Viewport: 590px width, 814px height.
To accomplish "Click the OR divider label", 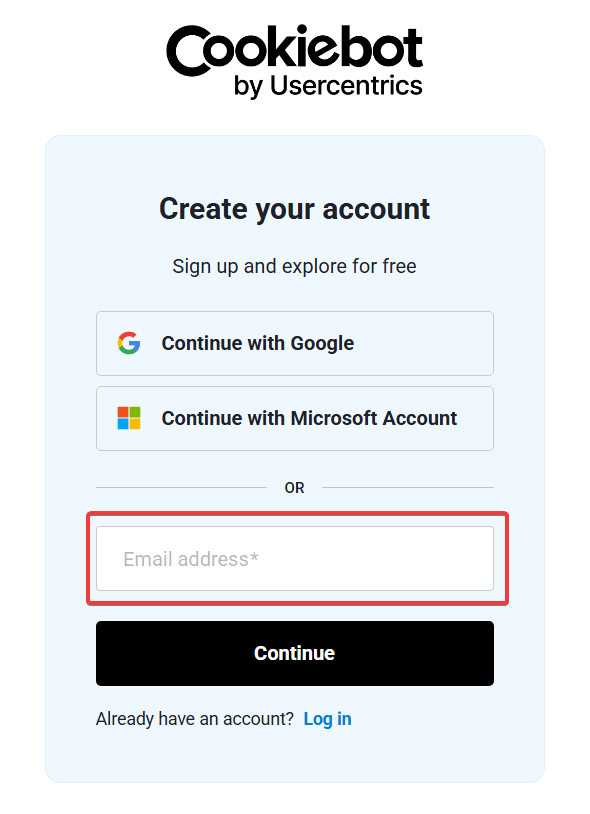I will click(295, 487).
